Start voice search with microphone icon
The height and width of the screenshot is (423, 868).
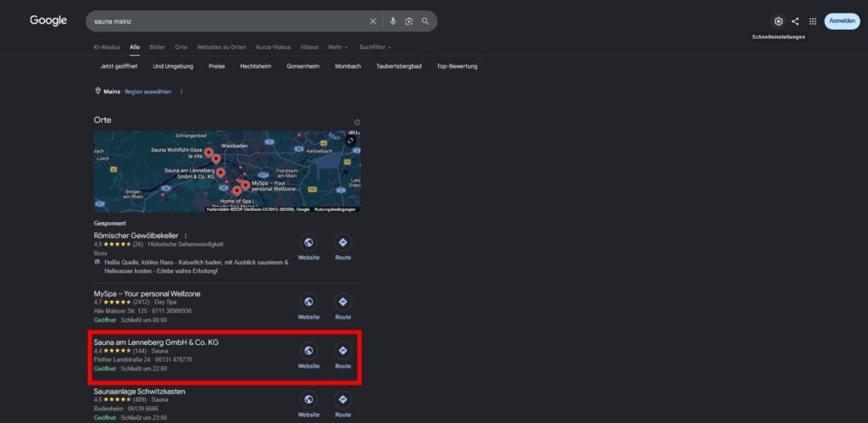[393, 21]
